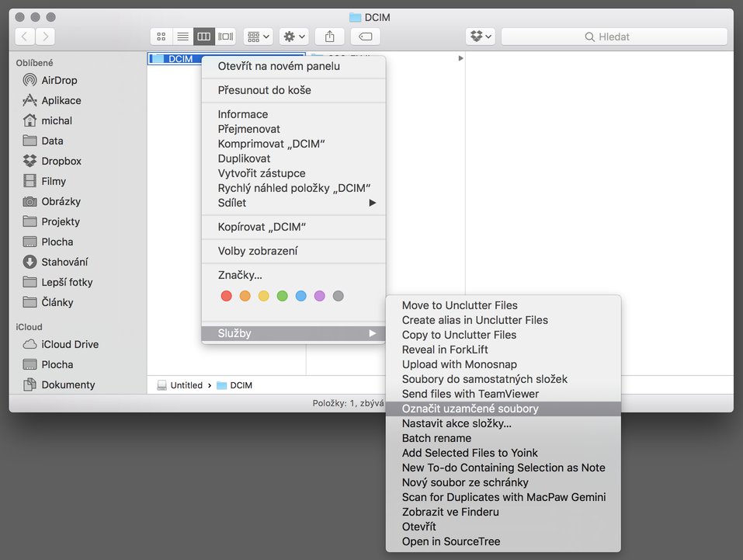The height and width of the screenshot is (560, 743).
Task: Click the Hledat search field
Action: coord(614,37)
